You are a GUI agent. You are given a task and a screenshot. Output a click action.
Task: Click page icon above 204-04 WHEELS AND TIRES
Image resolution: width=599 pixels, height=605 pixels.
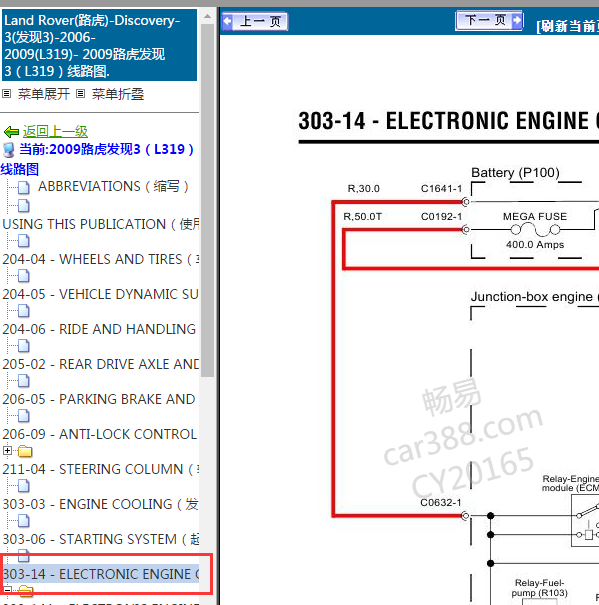24,241
